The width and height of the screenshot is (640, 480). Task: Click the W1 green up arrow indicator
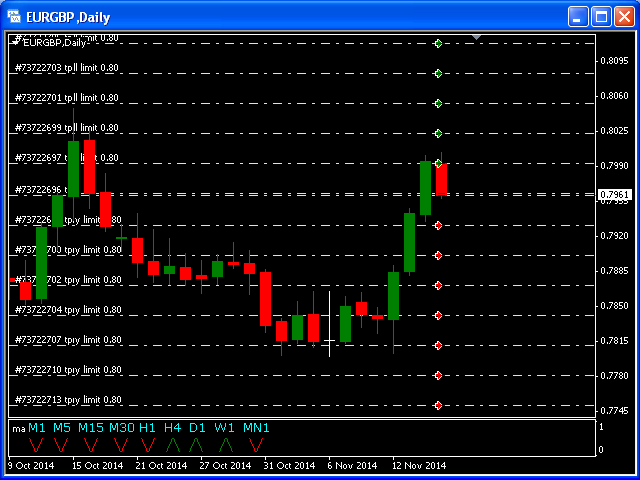coord(226,444)
